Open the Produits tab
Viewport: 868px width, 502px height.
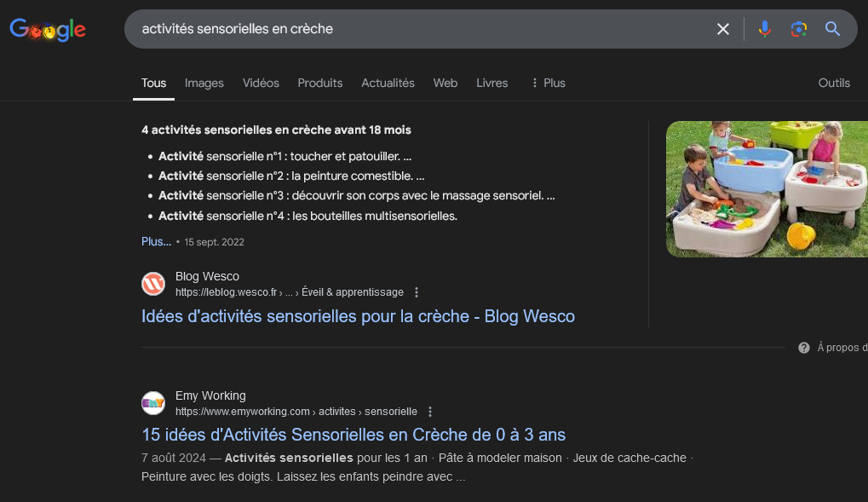320,84
